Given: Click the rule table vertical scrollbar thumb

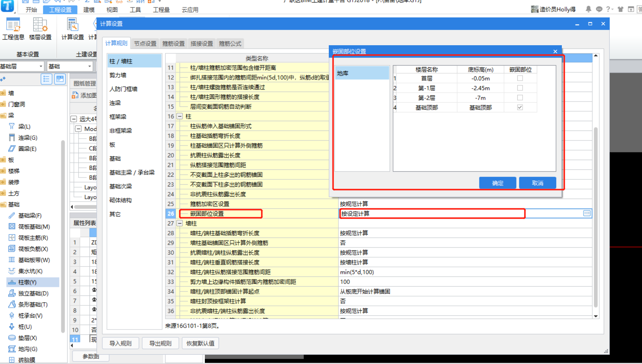Looking at the screenshot, I should click(596, 217).
